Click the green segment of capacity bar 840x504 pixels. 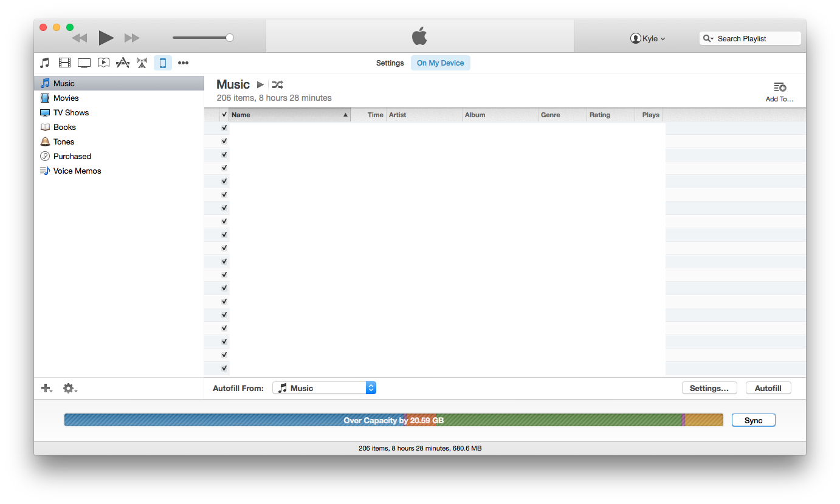[559, 420]
